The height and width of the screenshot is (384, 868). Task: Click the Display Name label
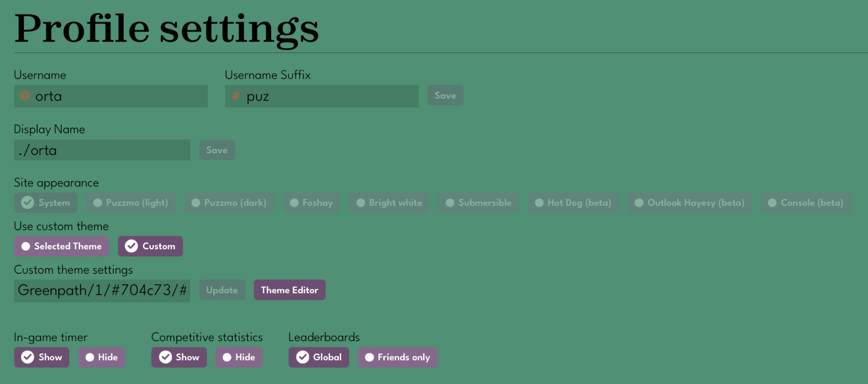[49, 129]
